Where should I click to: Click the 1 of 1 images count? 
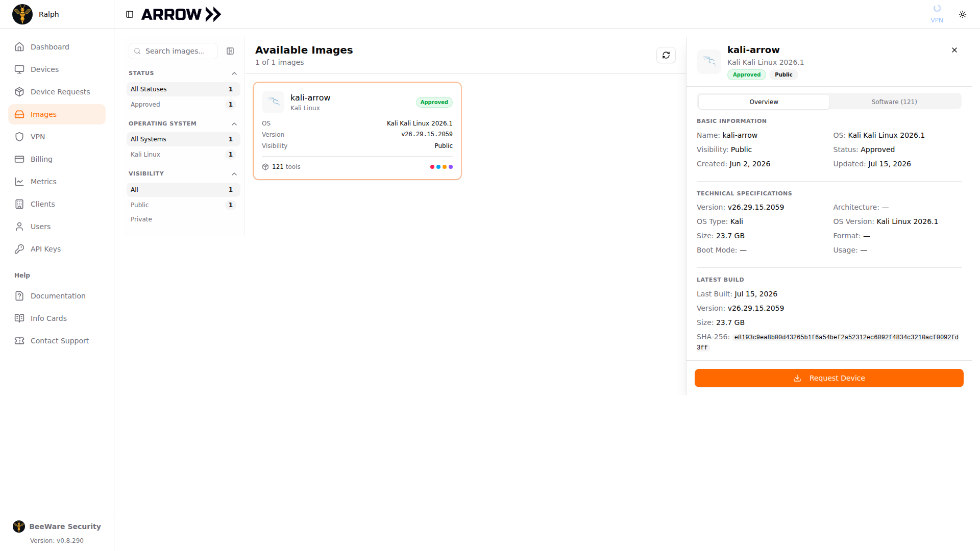pyautogui.click(x=280, y=62)
